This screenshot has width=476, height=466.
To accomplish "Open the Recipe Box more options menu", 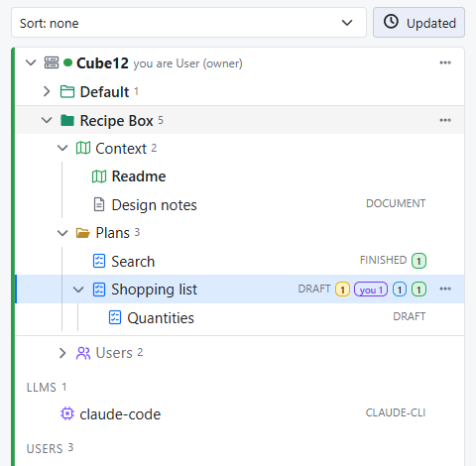I will tap(445, 120).
